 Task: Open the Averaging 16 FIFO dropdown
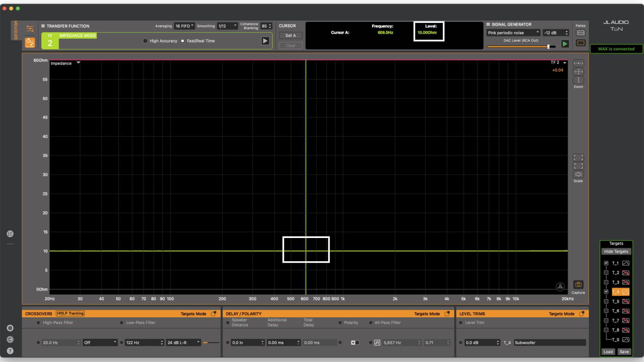[x=184, y=26]
